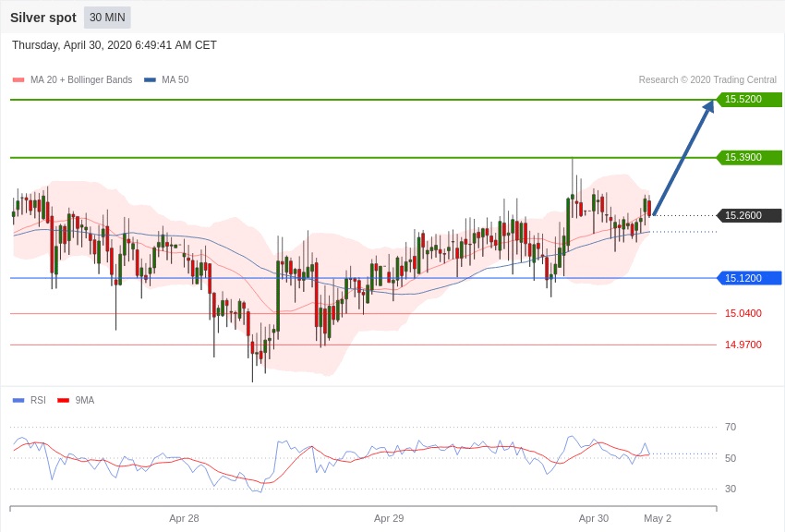Click the Apr 29 date axis label
Image resolution: width=785 pixels, height=532 pixels.
click(x=389, y=518)
